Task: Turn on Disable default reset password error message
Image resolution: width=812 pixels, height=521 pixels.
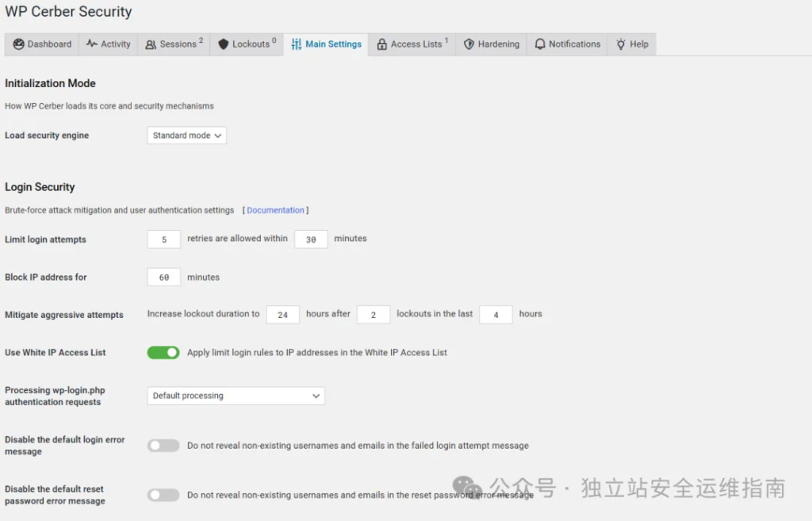Action: (163, 495)
